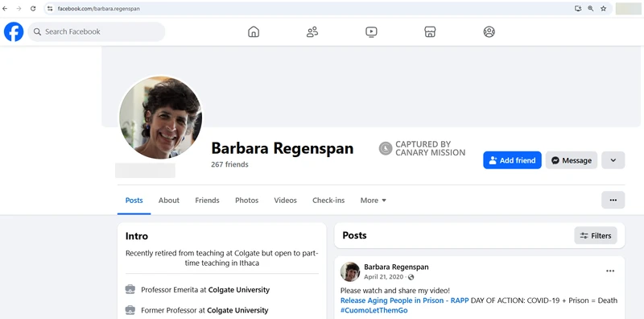
Task: Switch to the Photos tab
Action: [x=247, y=201]
